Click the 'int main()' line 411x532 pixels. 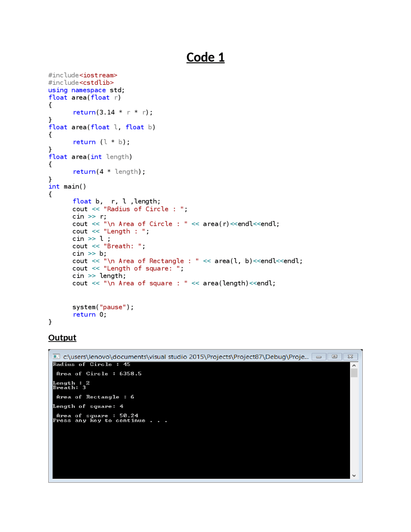[x=67, y=187]
